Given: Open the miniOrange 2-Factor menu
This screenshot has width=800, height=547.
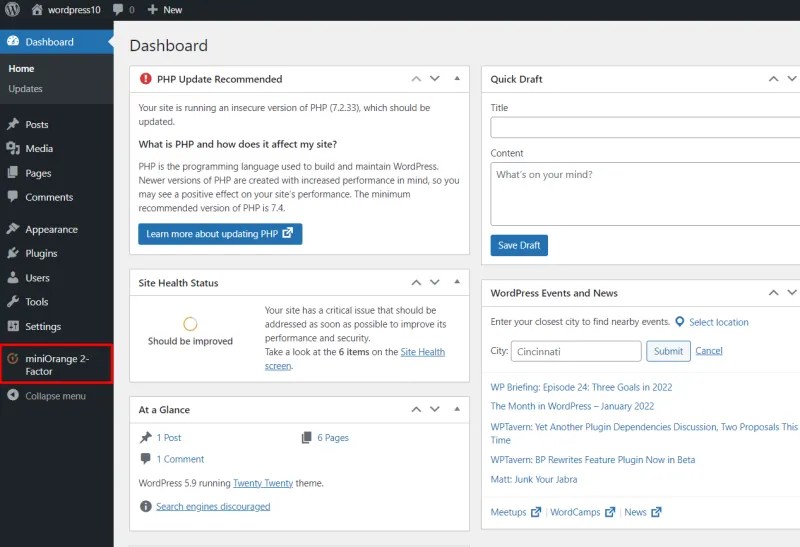Looking at the screenshot, I should pos(57,364).
